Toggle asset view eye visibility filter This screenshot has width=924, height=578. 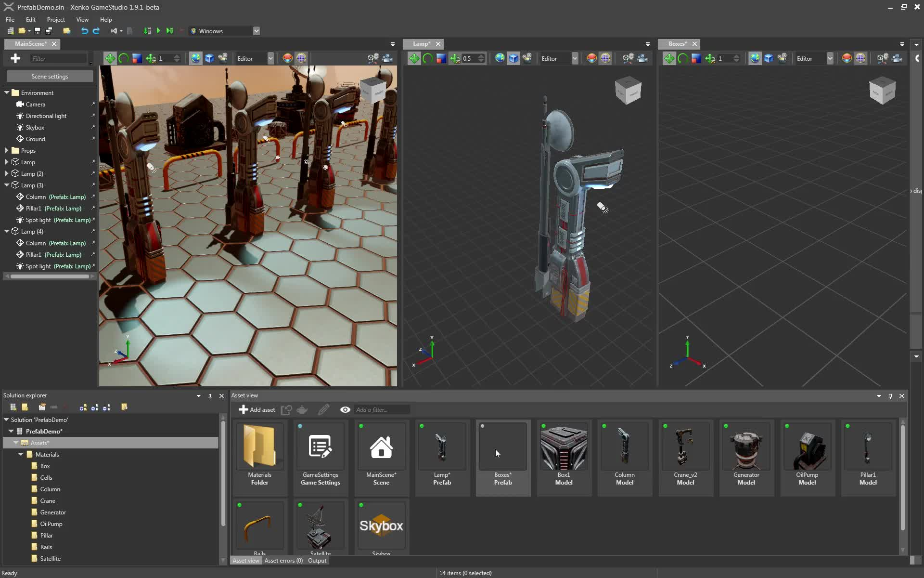(x=345, y=410)
